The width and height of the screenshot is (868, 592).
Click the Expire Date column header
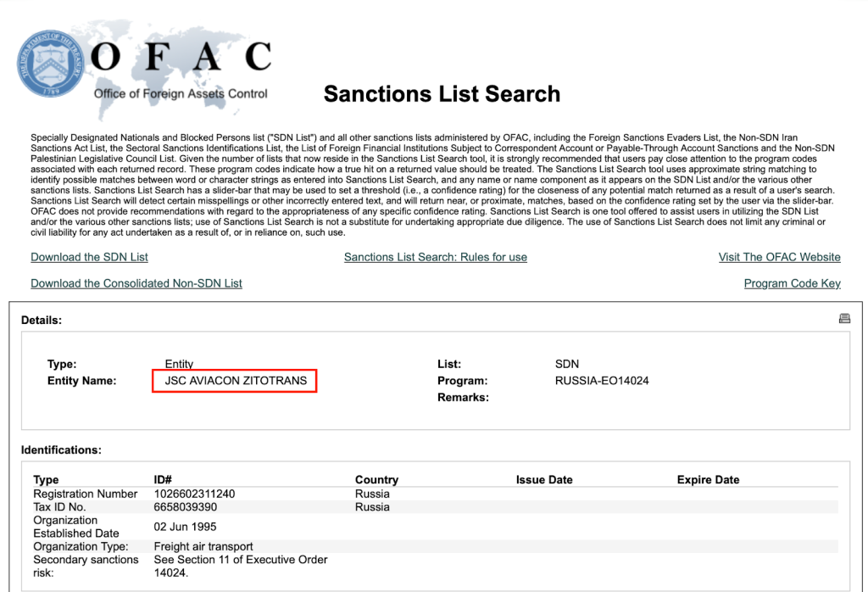tap(708, 480)
